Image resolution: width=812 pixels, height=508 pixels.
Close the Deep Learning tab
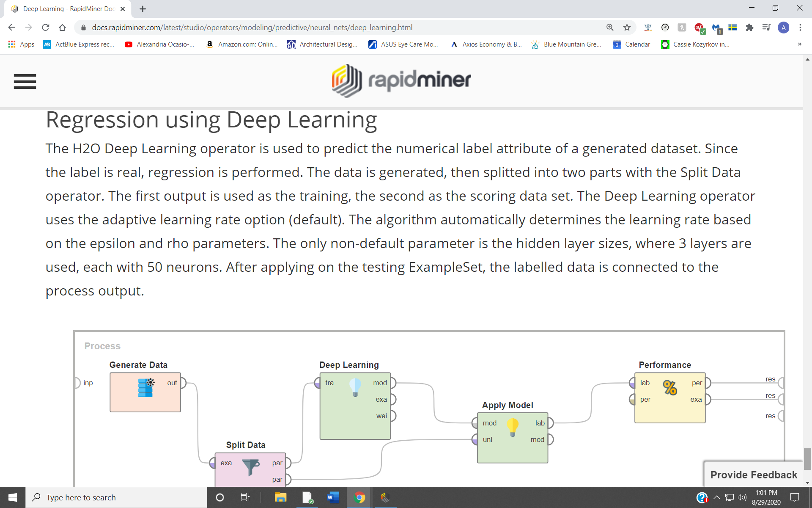tap(123, 9)
